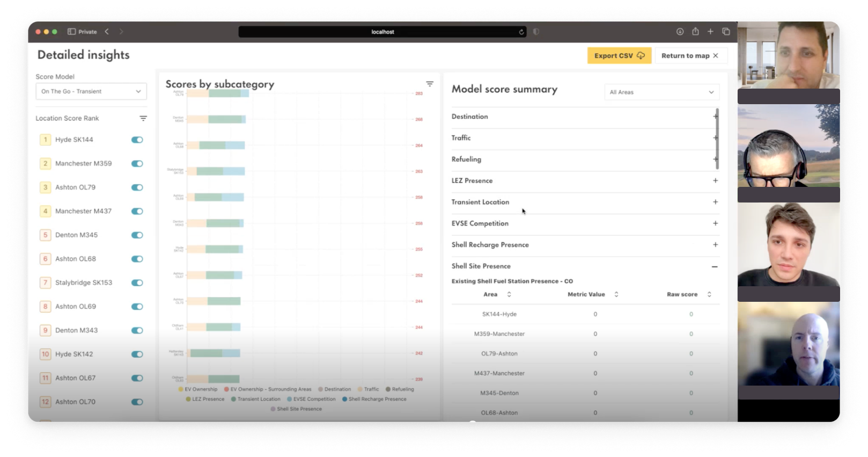868x457 pixels.
Task: Toggle off the Hyde SK144 location switch
Action: pyautogui.click(x=137, y=140)
